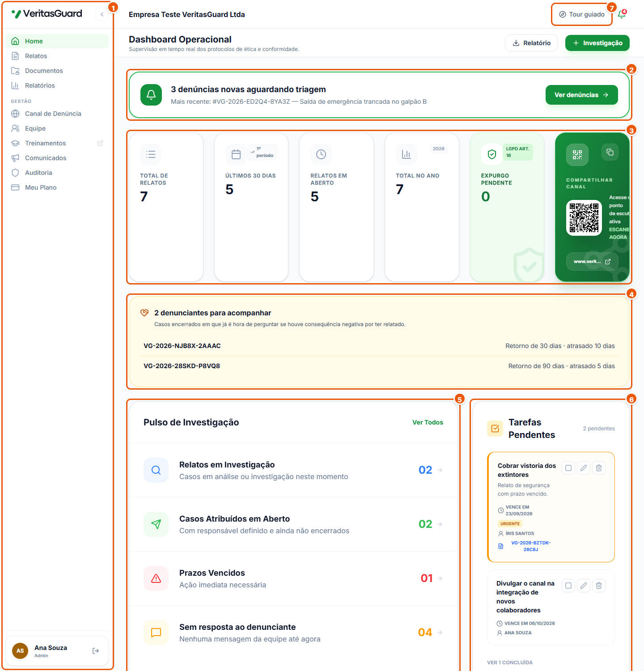644x671 pixels.
Task: Click the QR code image
Action: tap(584, 218)
